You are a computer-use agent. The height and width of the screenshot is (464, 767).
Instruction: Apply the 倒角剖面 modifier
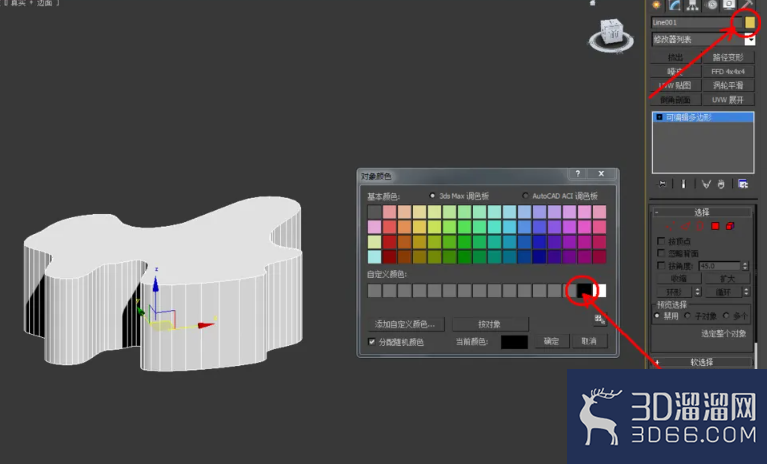click(x=675, y=100)
